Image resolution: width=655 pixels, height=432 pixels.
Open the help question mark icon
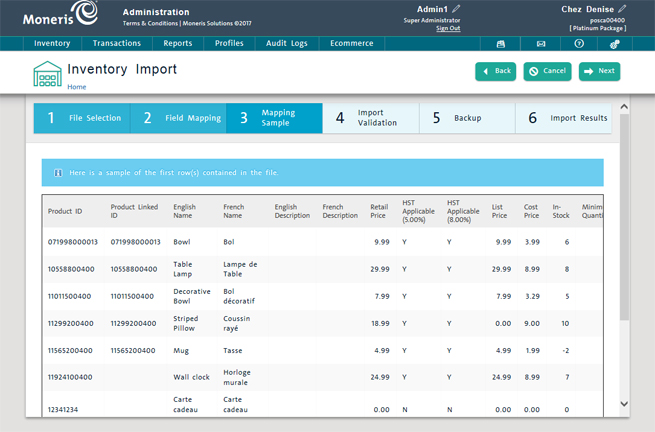point(579,44)
